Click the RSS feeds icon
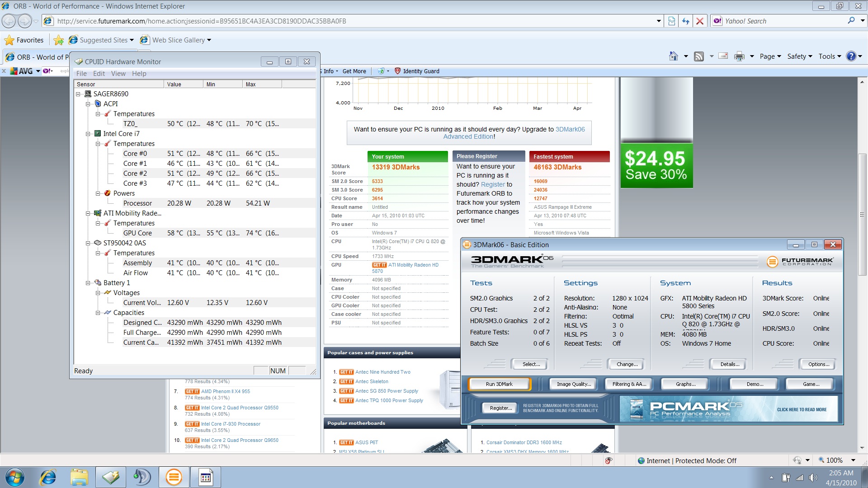Screen dimensions: 868x488 tap(699, 56)
